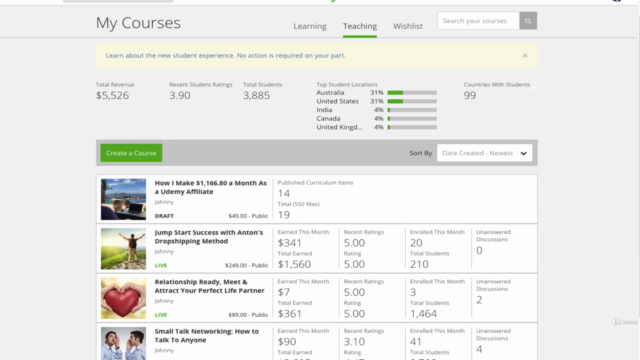
Task: Click the $90 Earned This Month value
Action: coord(287,342)
